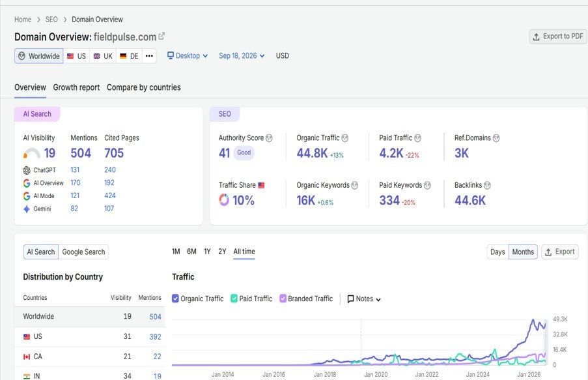Open the Desktop device dropdown
588x380 pixels.
188,55
